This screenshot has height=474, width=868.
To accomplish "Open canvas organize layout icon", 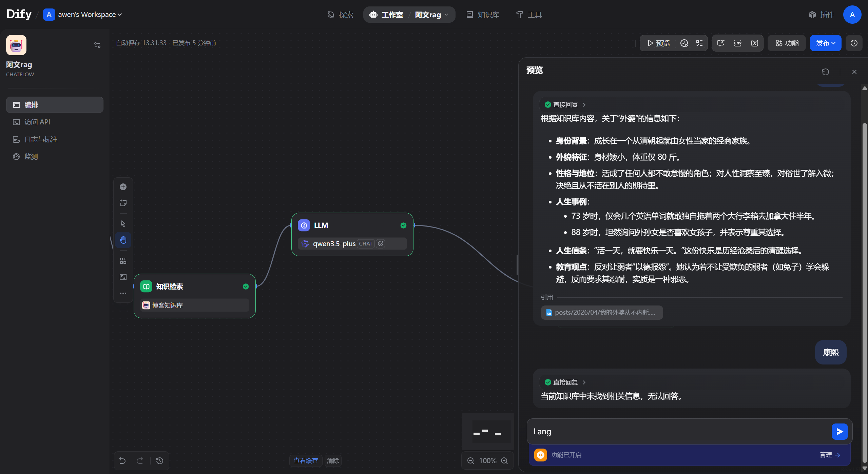I will click(x=123, y=260).
